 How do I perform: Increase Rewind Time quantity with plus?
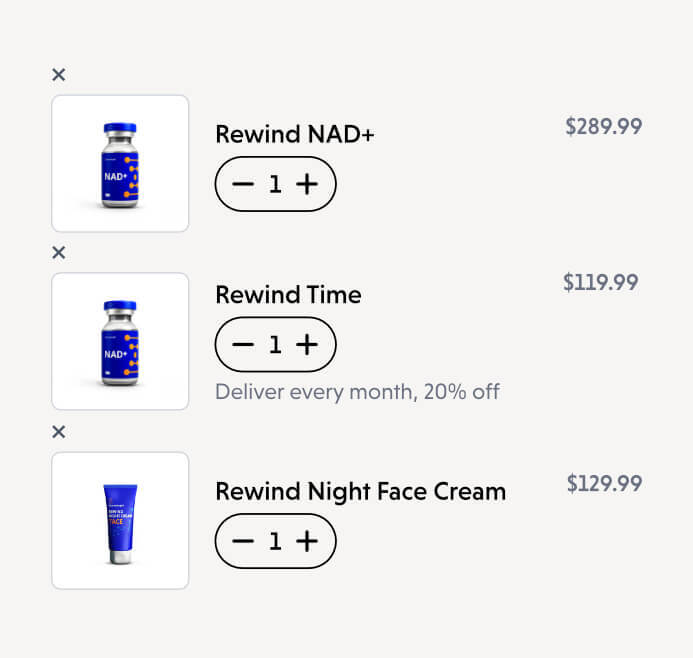pyautogui.click(x=307, y=345)
